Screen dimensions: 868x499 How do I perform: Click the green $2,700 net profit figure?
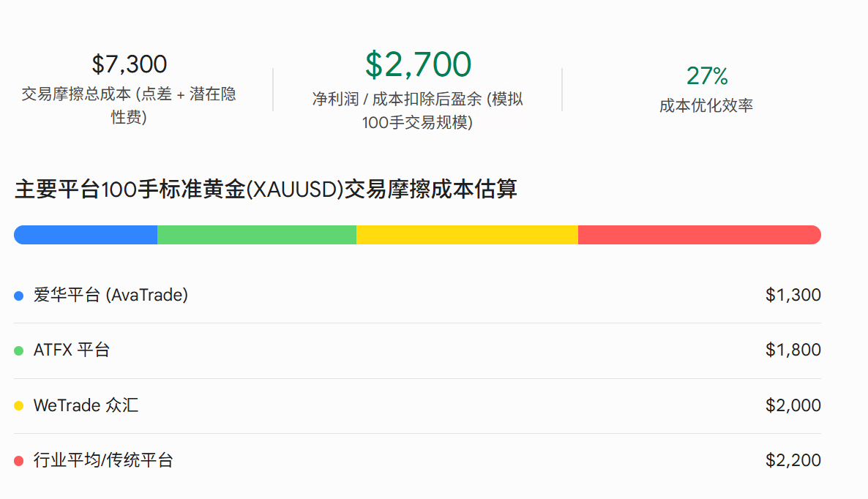click(x=418, y=64)
